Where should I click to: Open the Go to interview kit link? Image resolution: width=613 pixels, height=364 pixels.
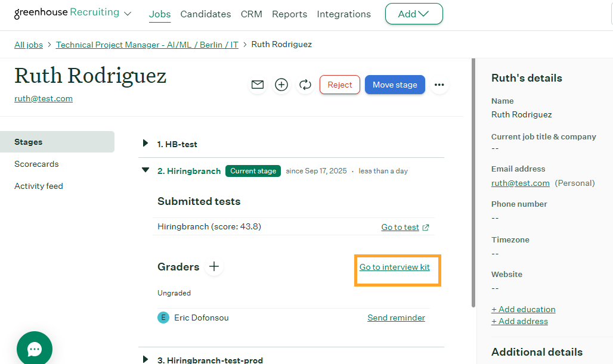coord(394,267)
